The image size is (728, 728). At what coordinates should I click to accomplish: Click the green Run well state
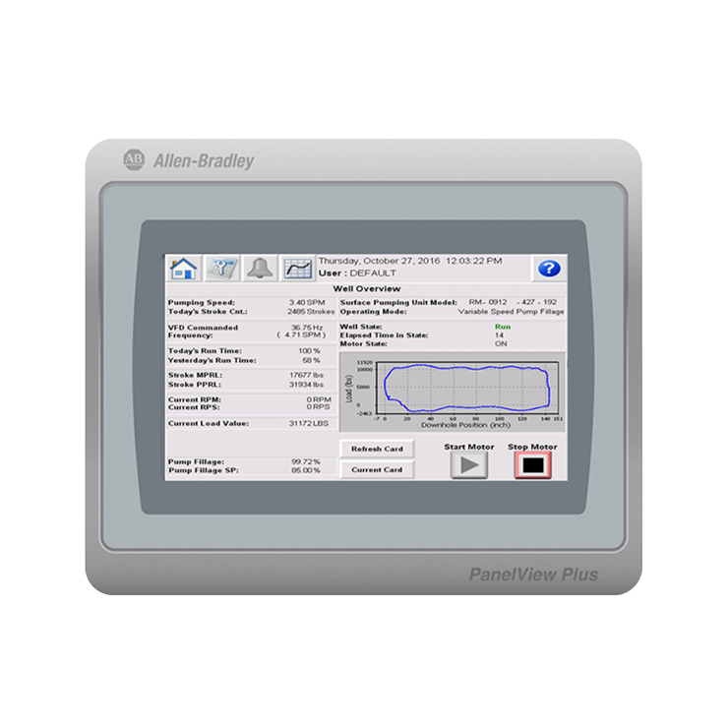click(503, 327)
